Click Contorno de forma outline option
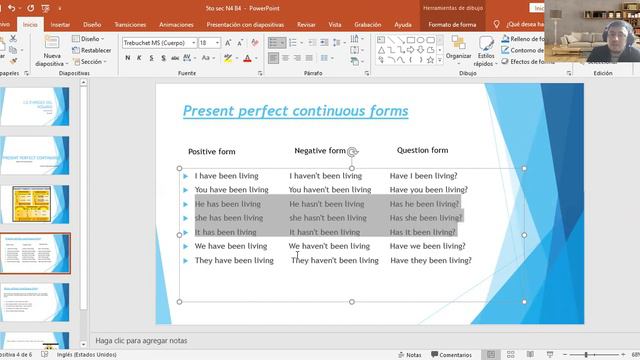Screen dimensions: 640x360 point(522,50)
